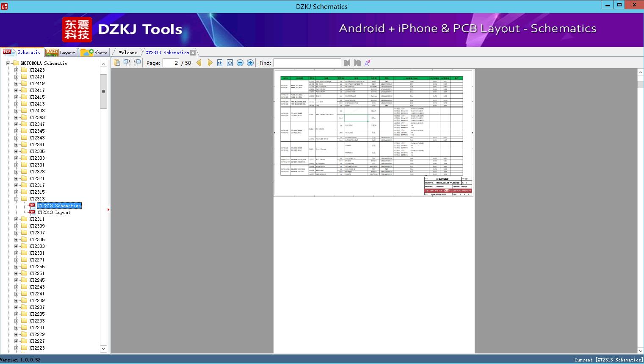
Task: Collapse the XT2313 folder
Action: point(16,199)
